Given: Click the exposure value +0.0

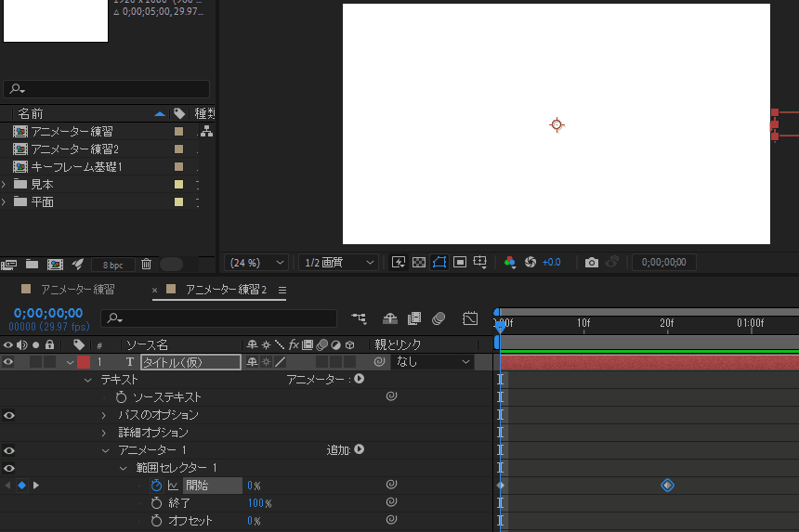Looking at the screenshot, I should pos(551,262).
